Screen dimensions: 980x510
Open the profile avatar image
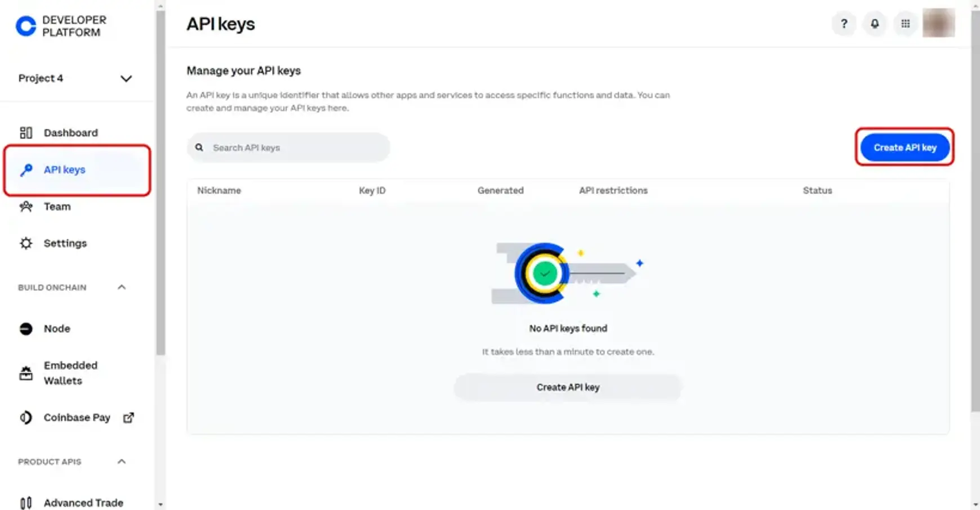(x=938, y=23)
